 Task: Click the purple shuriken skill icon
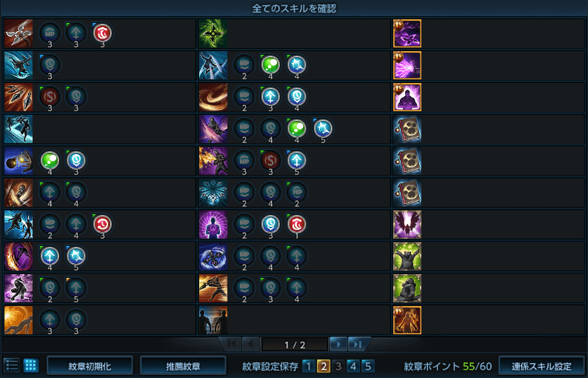click(407, 34)
